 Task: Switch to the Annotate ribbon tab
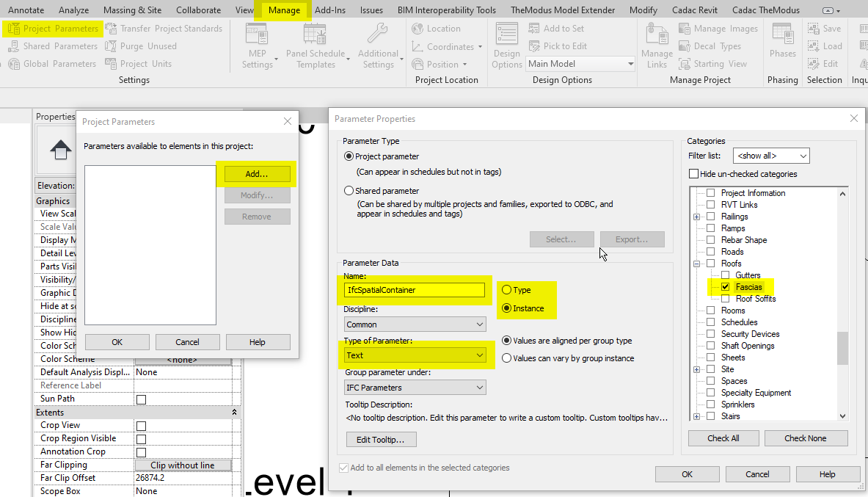pos(26,10)
